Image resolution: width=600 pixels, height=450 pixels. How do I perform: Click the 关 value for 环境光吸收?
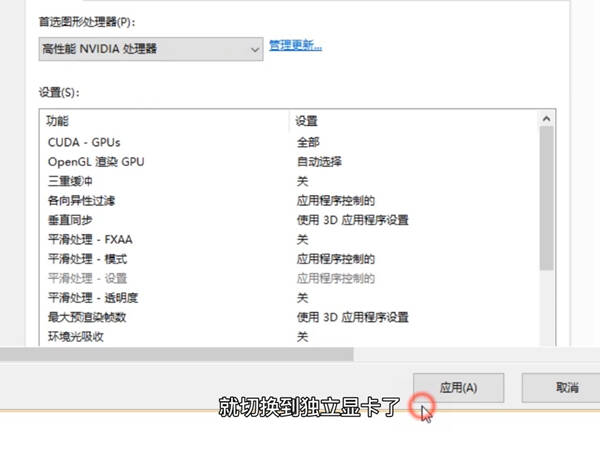pyautogui.click(x=302, y=337)
